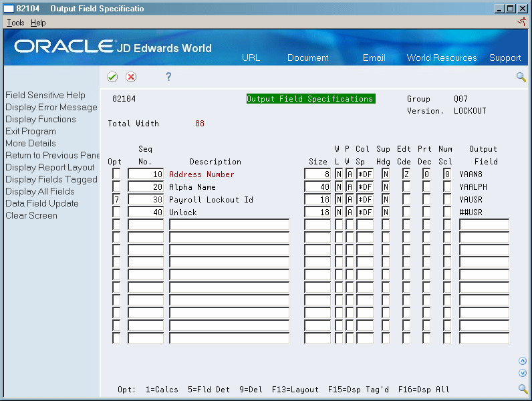Click the Q07 group value
Screen dimensions: 532x401
click(460, 99)
